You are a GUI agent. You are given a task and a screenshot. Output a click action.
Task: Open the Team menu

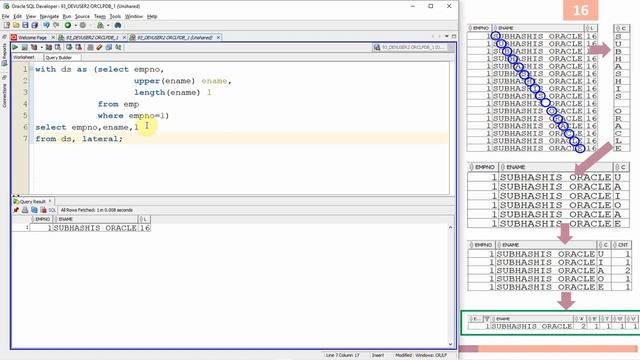[100, 16]
